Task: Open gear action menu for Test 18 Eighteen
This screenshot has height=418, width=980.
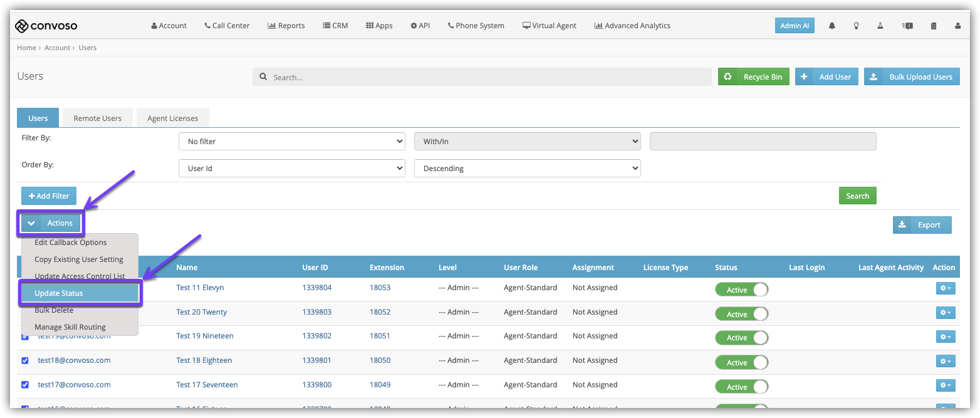Action: [x=946, y=361]
